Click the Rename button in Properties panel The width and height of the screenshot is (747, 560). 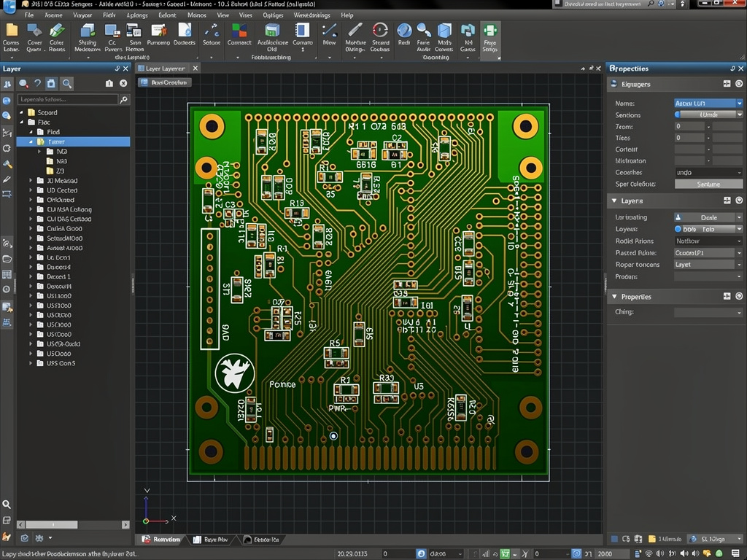click(x=709, y=184)
